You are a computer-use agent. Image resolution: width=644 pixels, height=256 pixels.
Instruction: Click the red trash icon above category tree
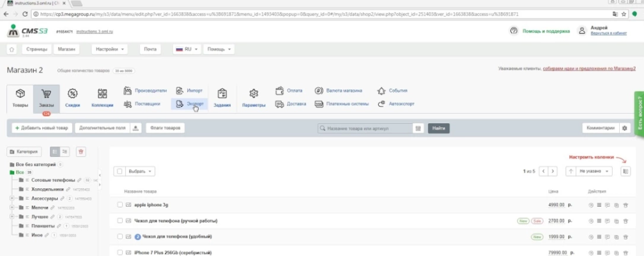[80, 152]
